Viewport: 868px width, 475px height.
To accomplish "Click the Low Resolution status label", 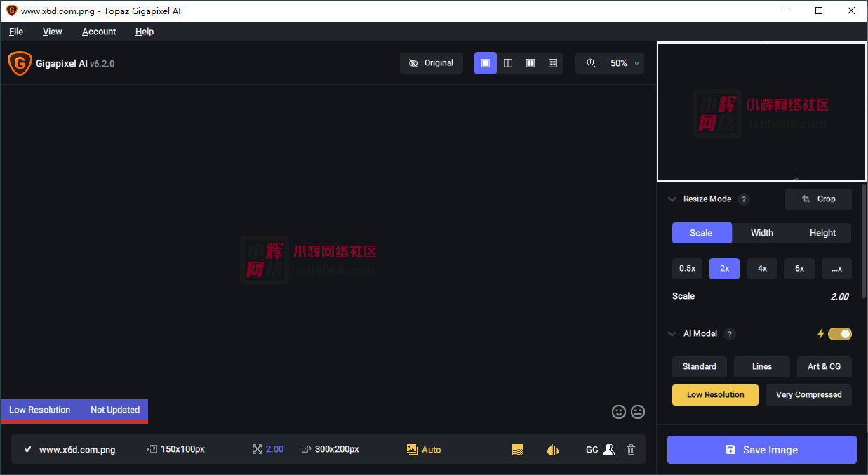I will point(40,410).
